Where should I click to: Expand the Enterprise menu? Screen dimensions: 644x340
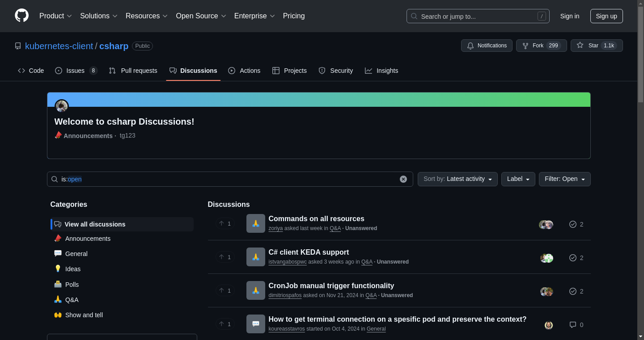[x=254, y=16]
